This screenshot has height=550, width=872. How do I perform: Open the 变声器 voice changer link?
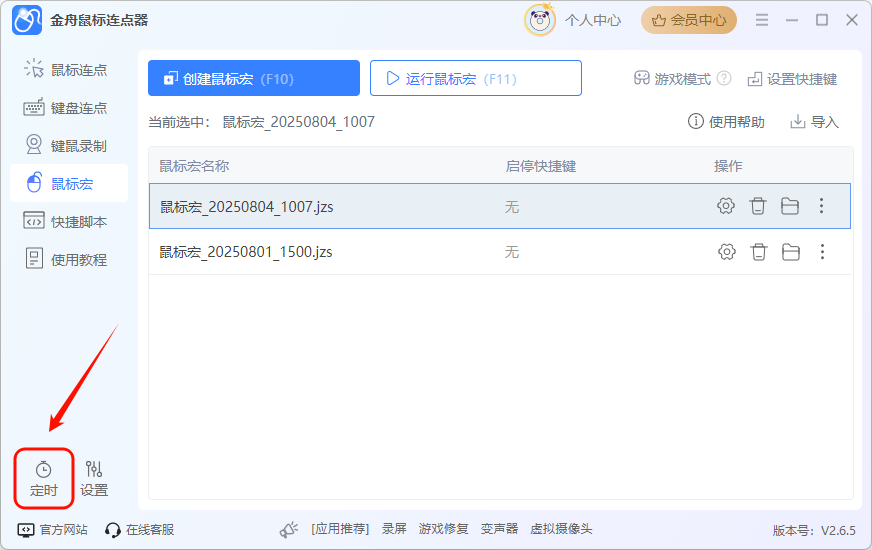pos(499,529)
